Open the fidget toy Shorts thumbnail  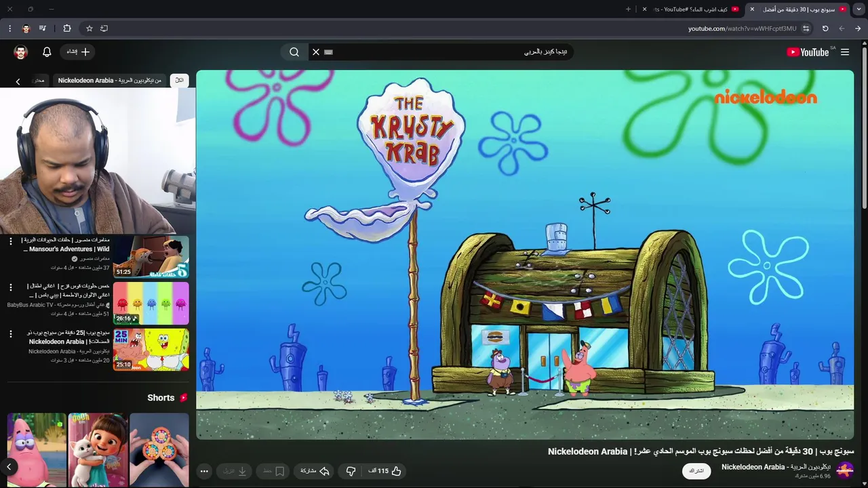[159, 450]
